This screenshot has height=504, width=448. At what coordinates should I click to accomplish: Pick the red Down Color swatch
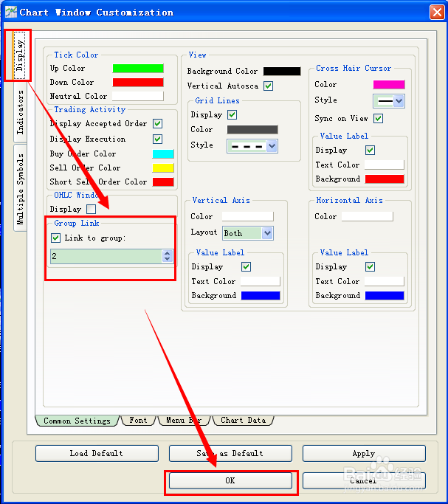click(138, 83)
